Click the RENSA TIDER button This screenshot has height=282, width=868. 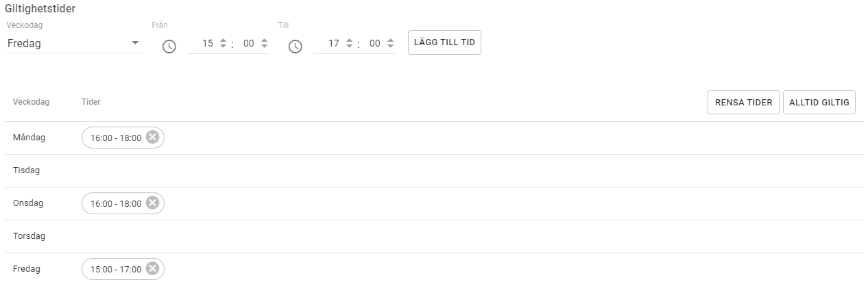(x=743, y=103)
